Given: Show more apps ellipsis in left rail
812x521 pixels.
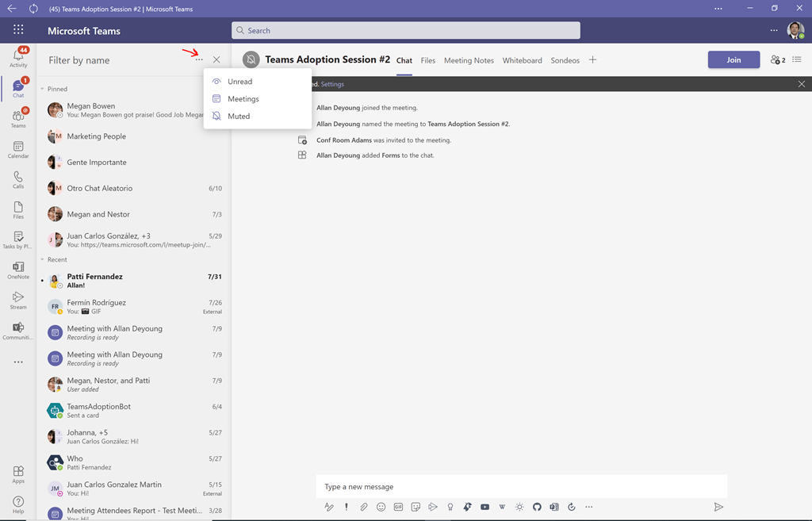Looking at the screenshot, I should coord(18,362).
